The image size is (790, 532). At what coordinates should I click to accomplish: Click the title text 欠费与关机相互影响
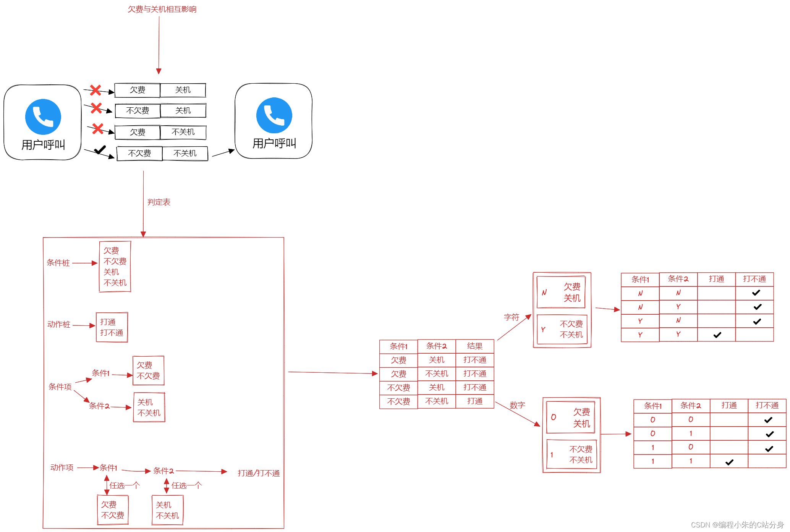(162, 9)
